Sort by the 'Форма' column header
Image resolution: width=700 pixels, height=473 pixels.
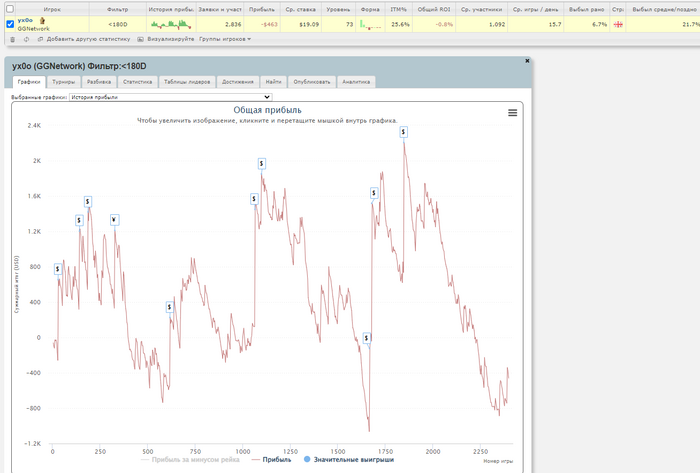coord(370,9)
